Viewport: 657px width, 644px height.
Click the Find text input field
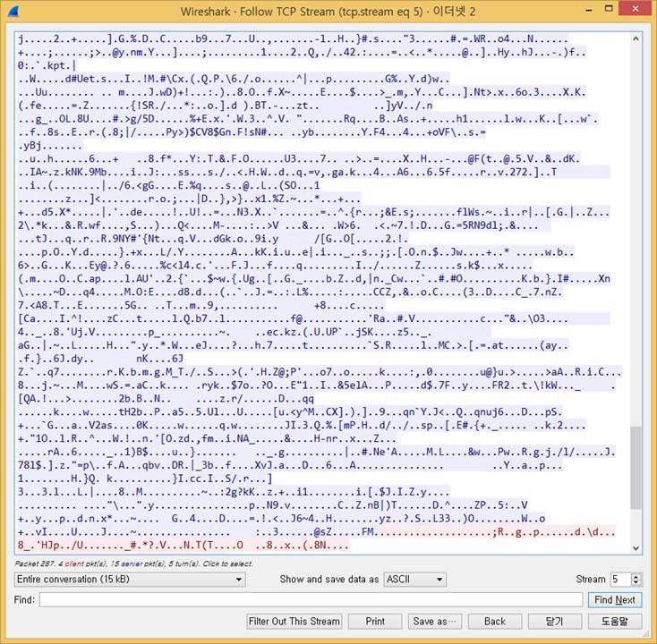(x=311, y=600)
